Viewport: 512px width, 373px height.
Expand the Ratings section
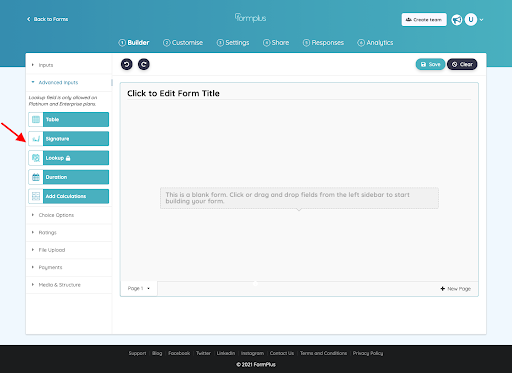(69, 232)
